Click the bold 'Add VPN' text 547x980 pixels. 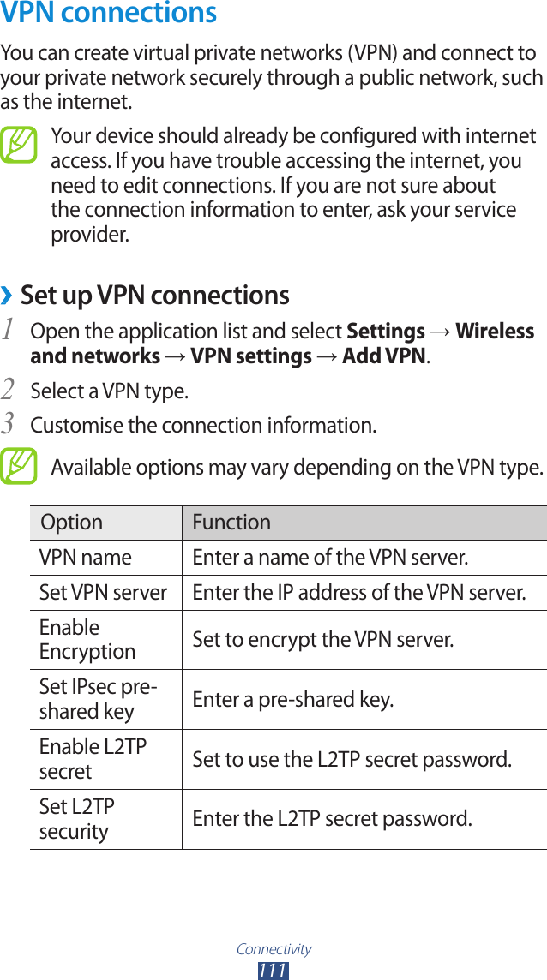tap(383, 356)
